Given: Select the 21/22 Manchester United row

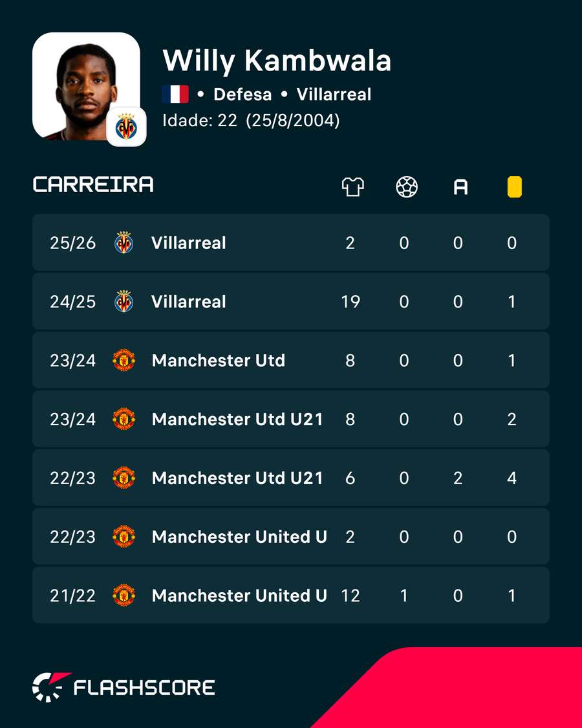Looking at the screenshot, I should click(290, 595).
